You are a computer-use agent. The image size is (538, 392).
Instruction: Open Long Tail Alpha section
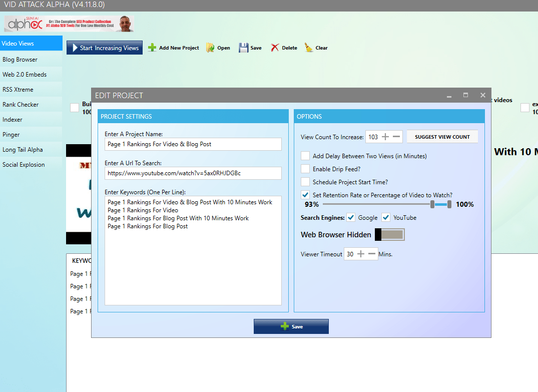click(31, 150)
